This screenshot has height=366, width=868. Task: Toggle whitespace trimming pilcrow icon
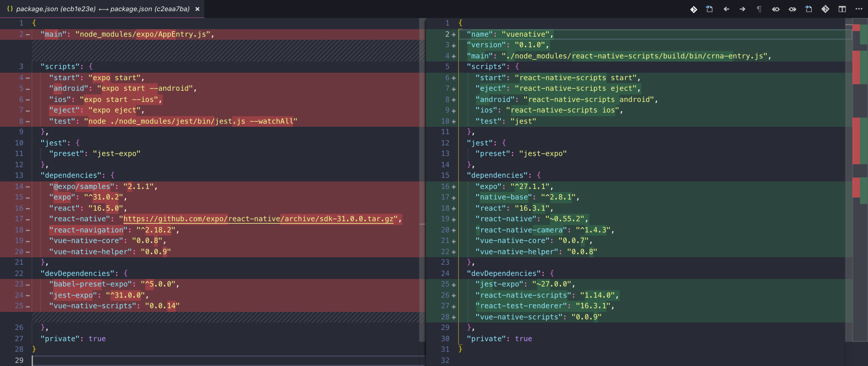pos(759,9)
